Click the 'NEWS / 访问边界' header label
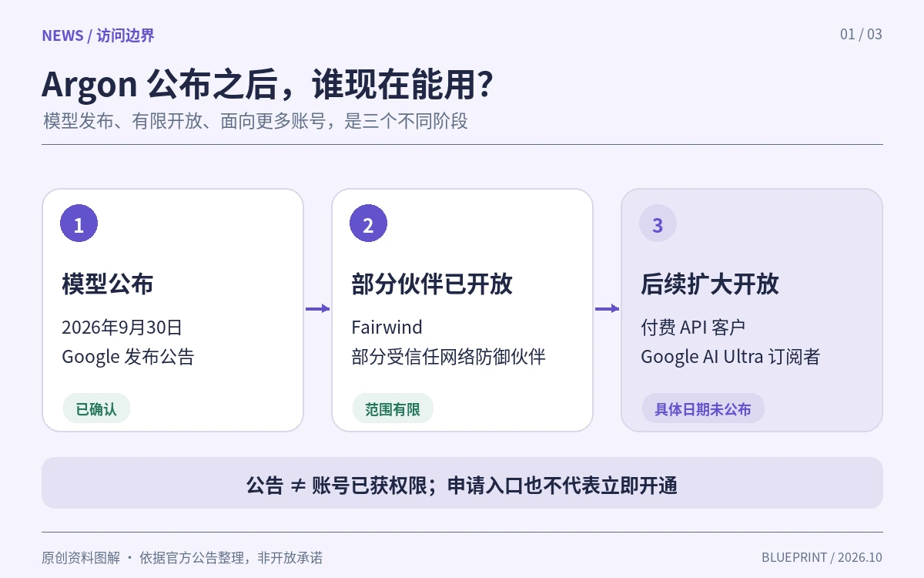 98,35
